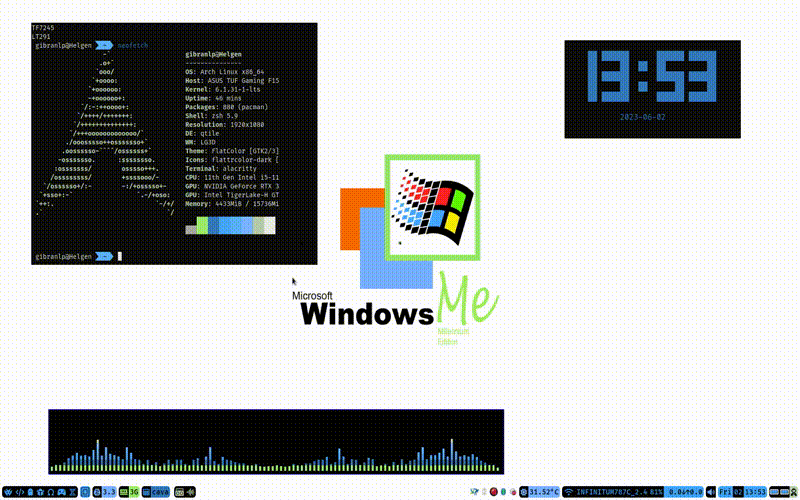The image size is (800, 500).
Task: Open the ghost workspace icon in bar
Action: [x=30, y=492]
